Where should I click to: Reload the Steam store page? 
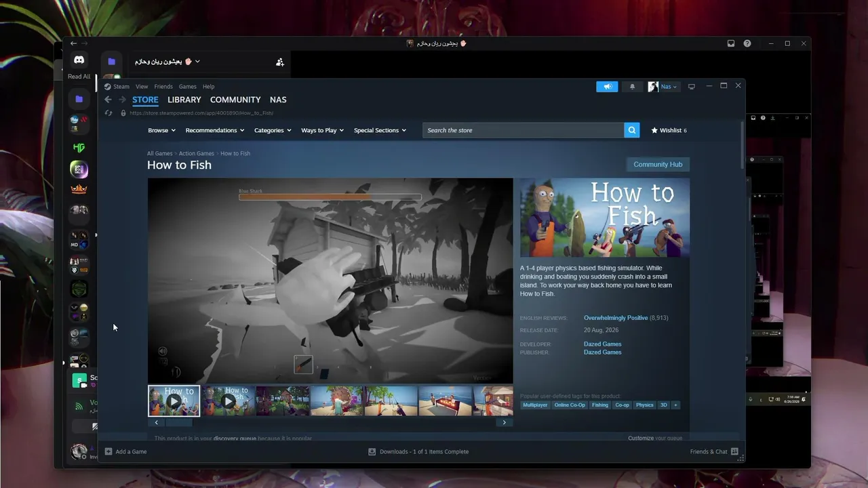pos(108,113)
